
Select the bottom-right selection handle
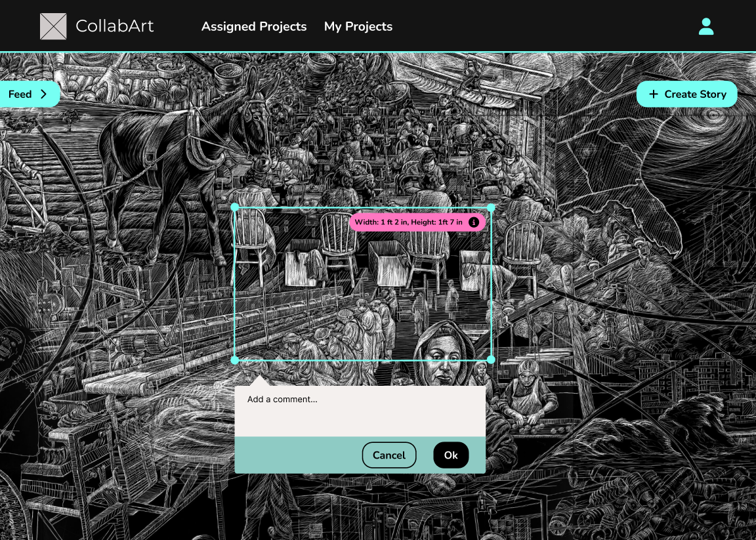[491, 360]
